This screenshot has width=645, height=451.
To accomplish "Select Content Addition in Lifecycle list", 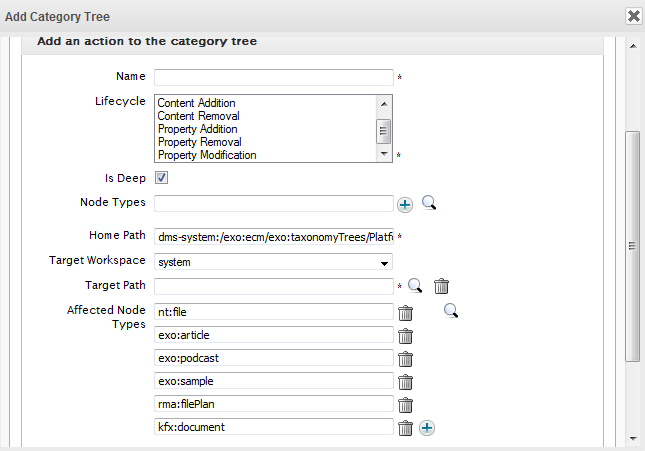I will 196,103.
